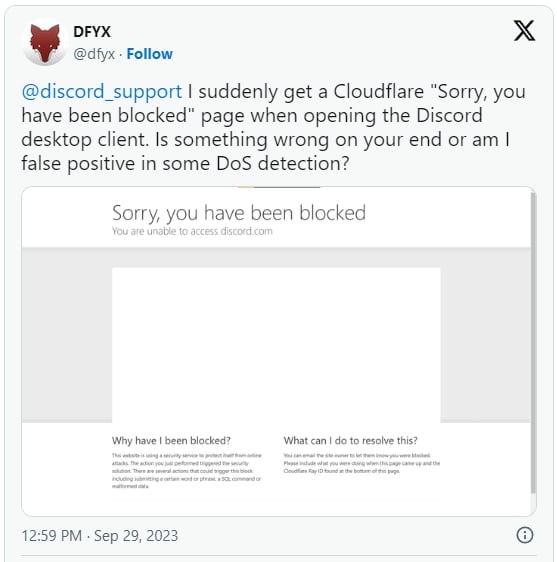This screenshot has width=557, height=562.
Task: Click 'You are unable to access discord.com' subtitle
Action: tap(192, 231)
